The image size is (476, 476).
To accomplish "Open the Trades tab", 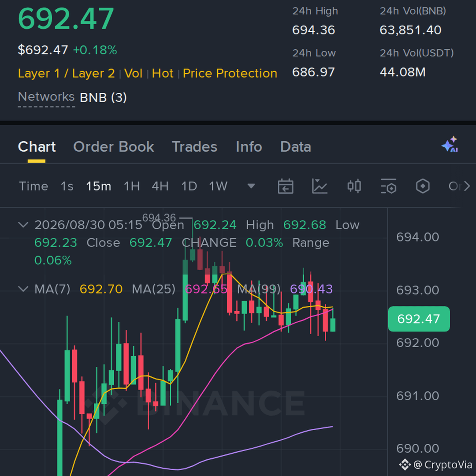I will tap(195, 147).
